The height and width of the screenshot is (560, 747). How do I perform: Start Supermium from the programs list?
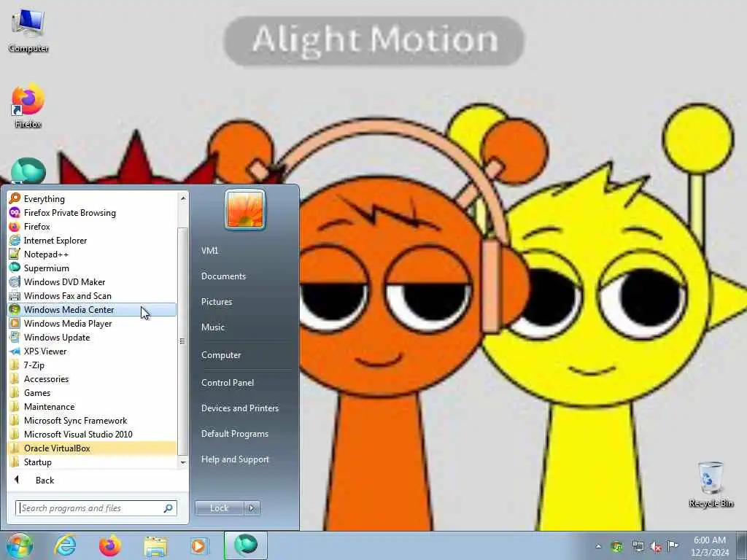92,268
